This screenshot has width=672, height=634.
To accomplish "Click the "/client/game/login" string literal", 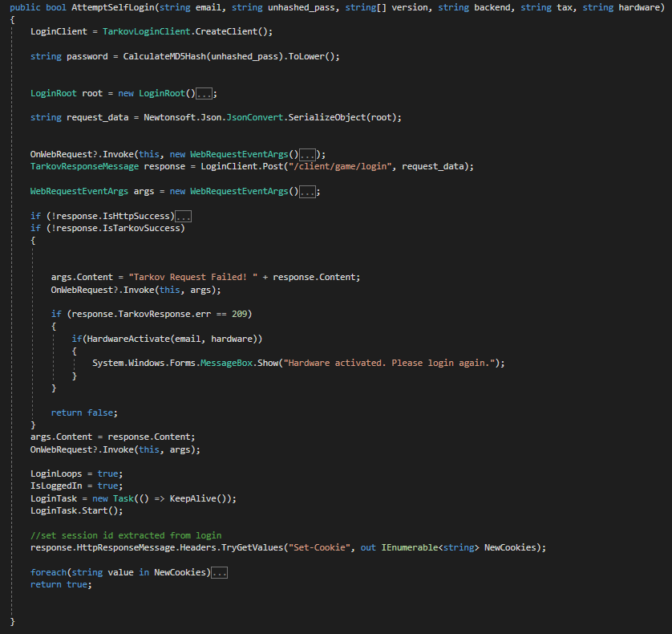I will coord(340,166).
